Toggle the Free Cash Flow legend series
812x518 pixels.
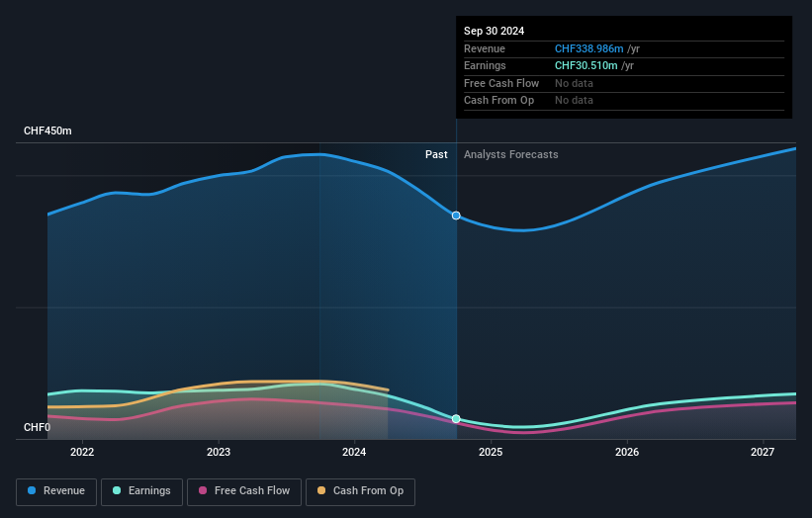[x=244, y=491]
